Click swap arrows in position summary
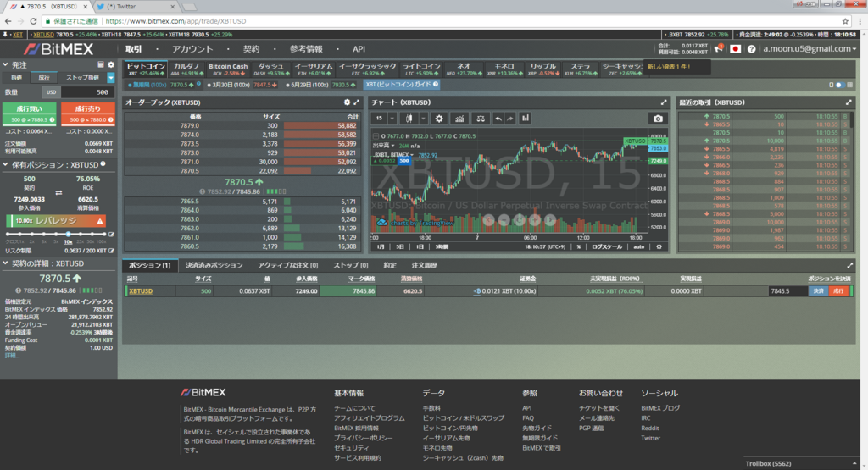The image size is (868, 470). click(58, 192)
